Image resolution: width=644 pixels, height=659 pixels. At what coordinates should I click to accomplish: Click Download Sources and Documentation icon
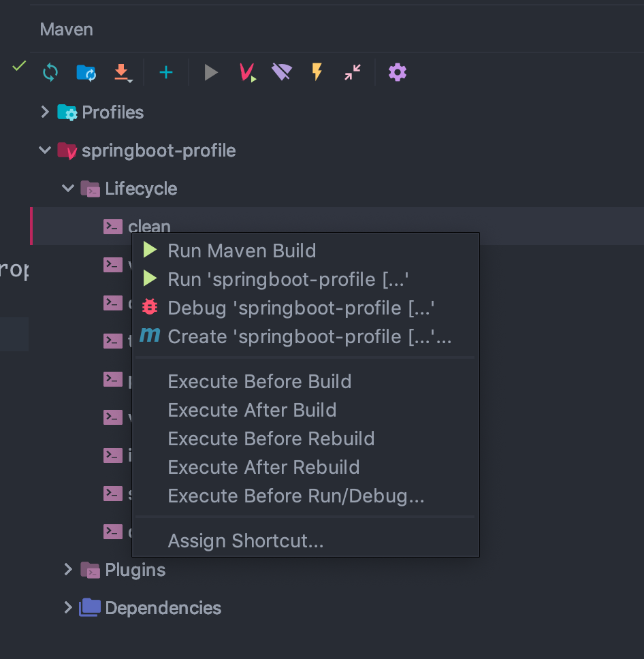tap(123, 72)
